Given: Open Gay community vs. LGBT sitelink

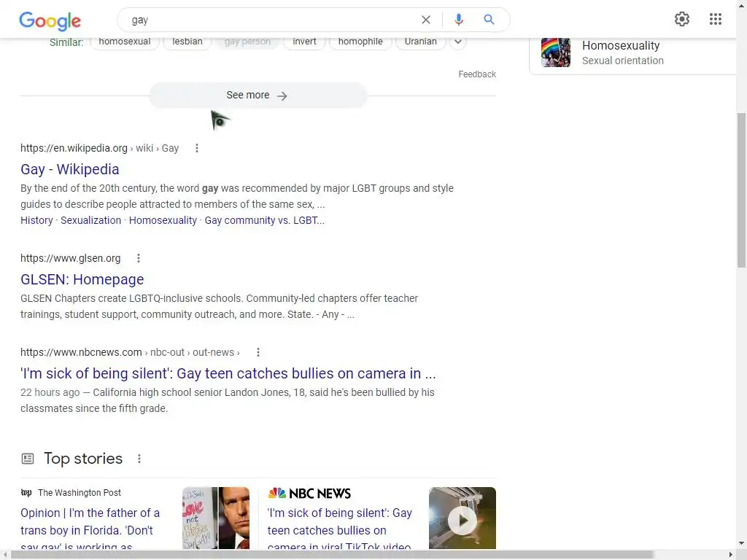Looking at the screenshot, I should tap(264, 220).
